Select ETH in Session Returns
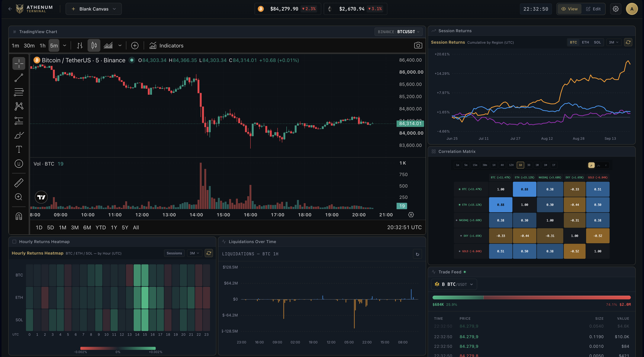 pos(585,42)
